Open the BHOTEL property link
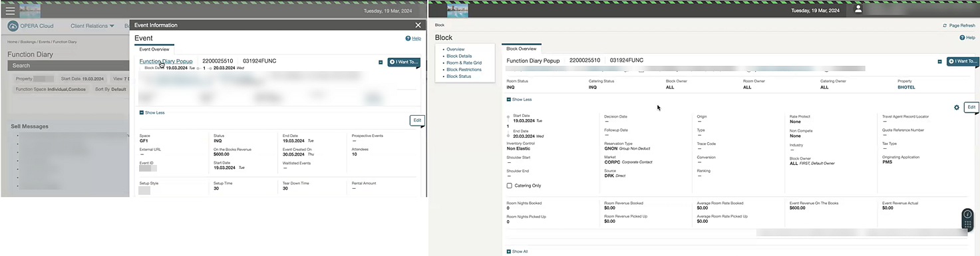The width and height of the screenshot is (980, 256). (x=906, y=87)
